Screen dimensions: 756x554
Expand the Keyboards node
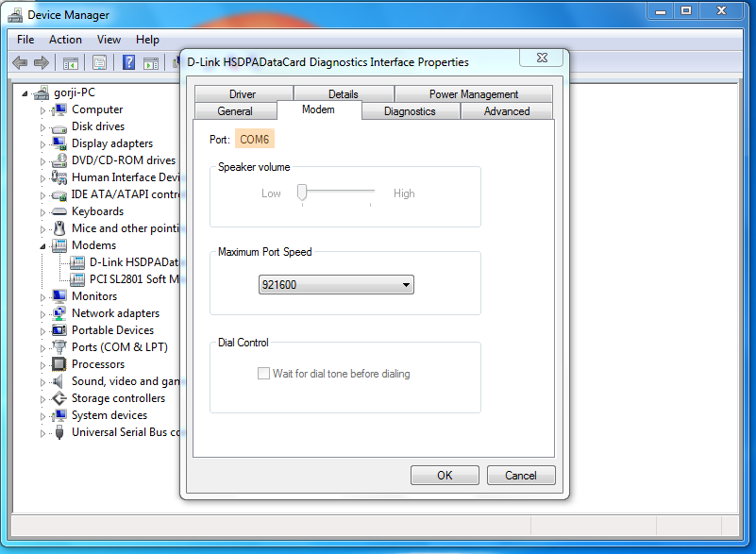click(42, 212)
